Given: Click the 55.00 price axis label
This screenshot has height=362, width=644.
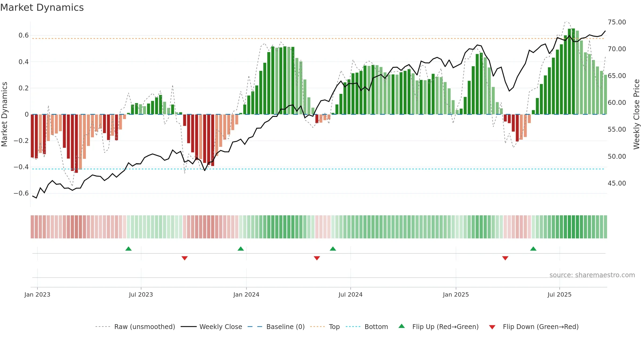Looking at the screenshot, I should 617,129.
